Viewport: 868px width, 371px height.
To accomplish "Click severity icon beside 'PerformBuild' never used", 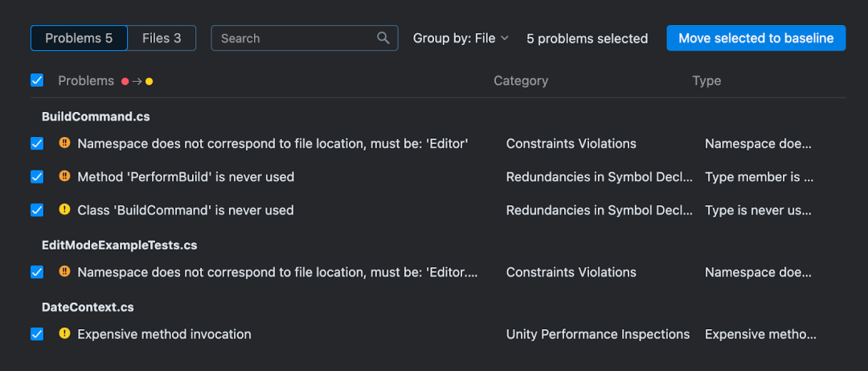I will click(x=65, y=176).
